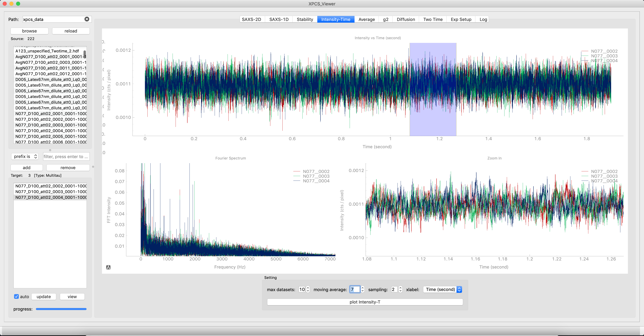The width and height of the screenshot is (644, 336).
Task: Increase max datasets with up arrow
Action: point(308,288)
